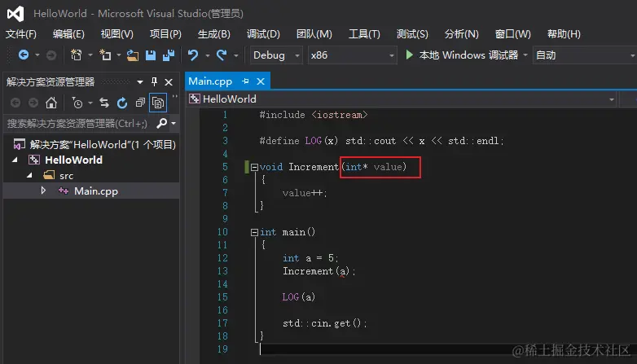Refresh the Solution Explorer
Screen dimensions: 637x364
pos(122,103)
